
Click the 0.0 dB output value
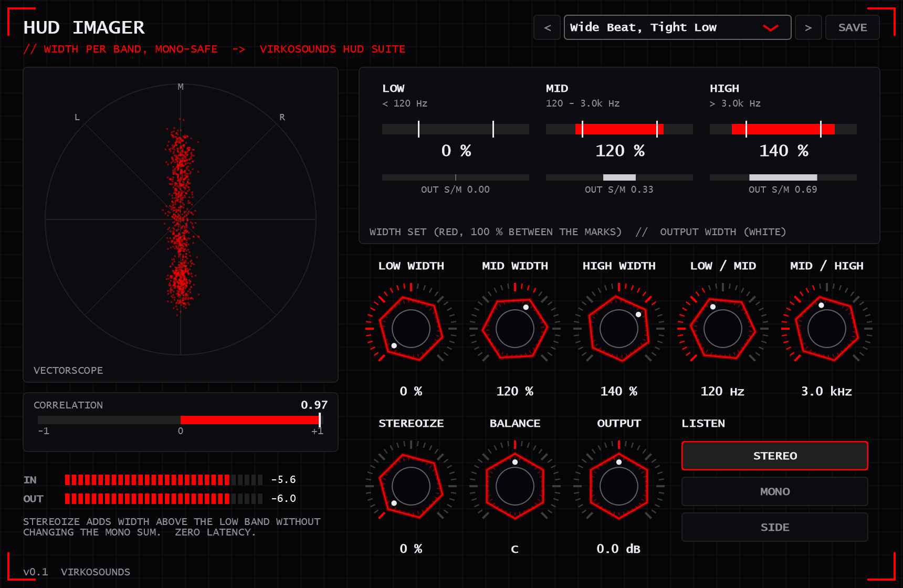point(619,549)
